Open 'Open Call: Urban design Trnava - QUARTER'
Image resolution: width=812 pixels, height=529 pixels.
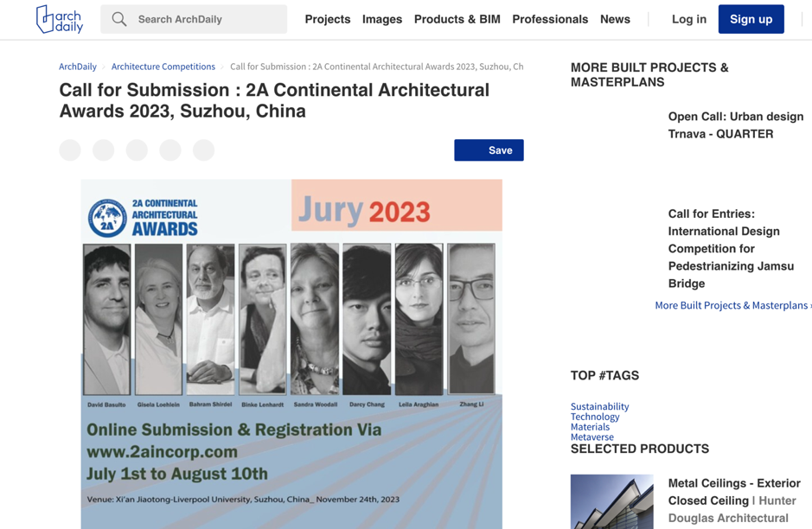735,125
